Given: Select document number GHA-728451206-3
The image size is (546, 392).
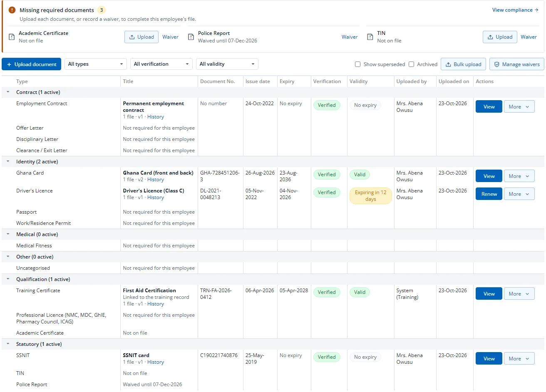Looking at the screenshot, I should point(220,176).
